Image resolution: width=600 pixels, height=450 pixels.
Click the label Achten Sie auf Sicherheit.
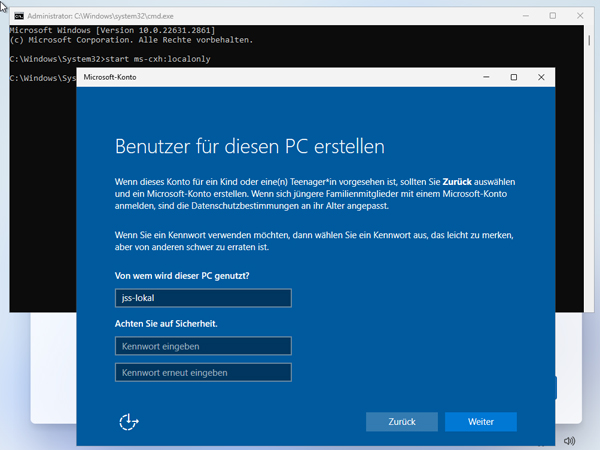point(166,324)
